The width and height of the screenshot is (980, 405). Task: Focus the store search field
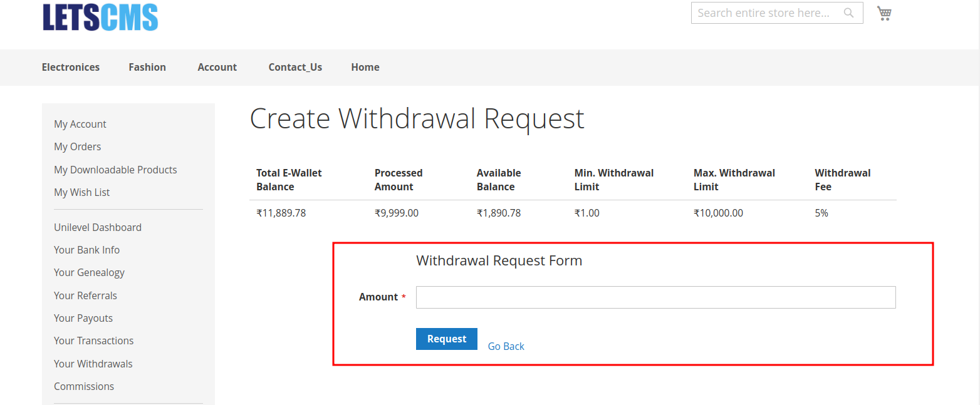coord(764,13)
